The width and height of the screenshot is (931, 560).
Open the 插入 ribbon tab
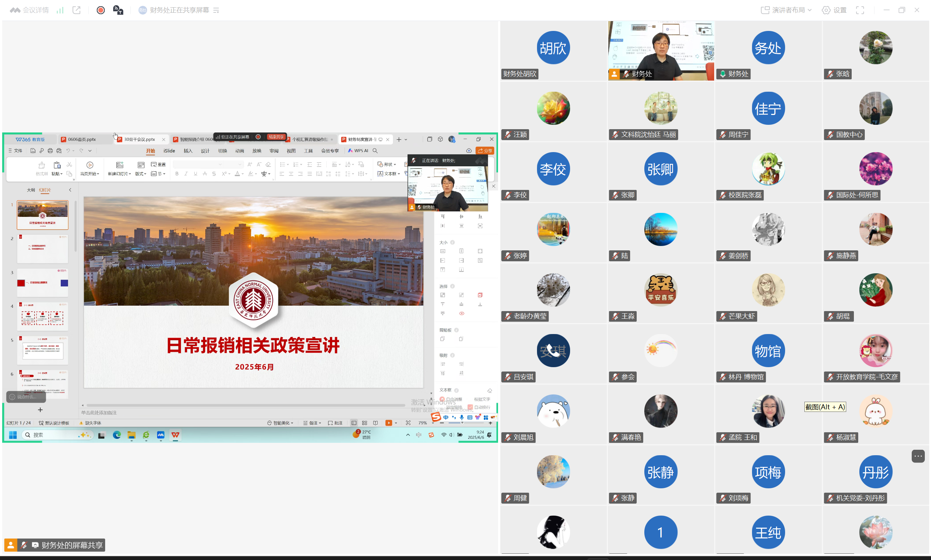click(188, 151)
